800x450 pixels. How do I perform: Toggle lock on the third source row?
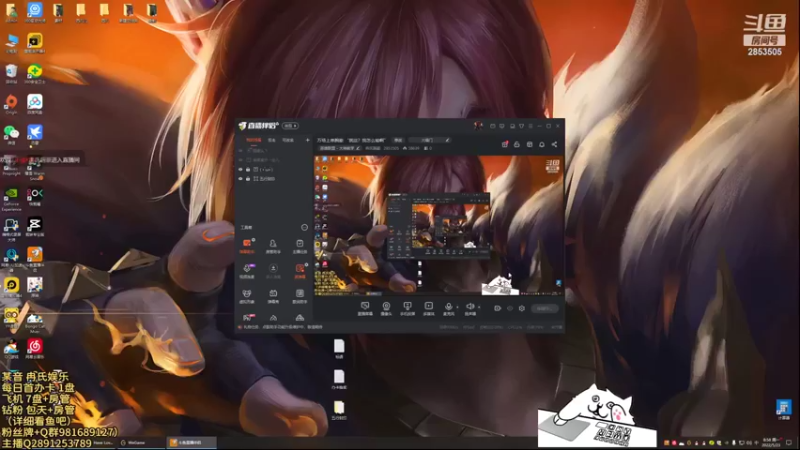coord(248,169)
